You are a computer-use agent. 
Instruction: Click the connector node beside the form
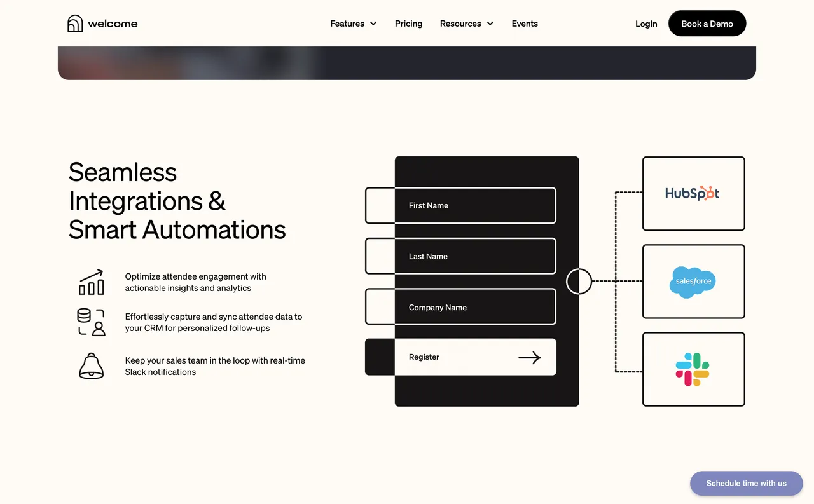pyautogui.click(x=579, y=281)
